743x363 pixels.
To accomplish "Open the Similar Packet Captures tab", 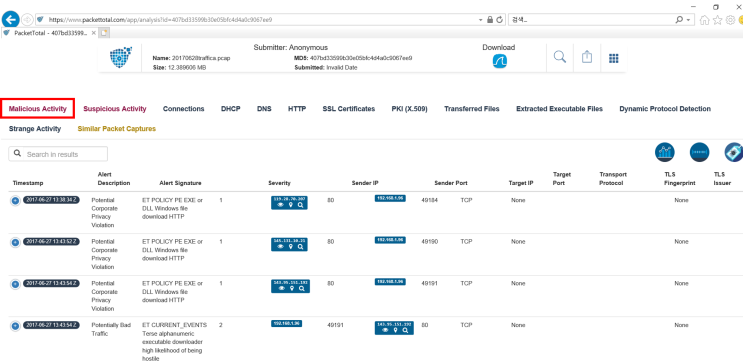I will coord(117,129).
